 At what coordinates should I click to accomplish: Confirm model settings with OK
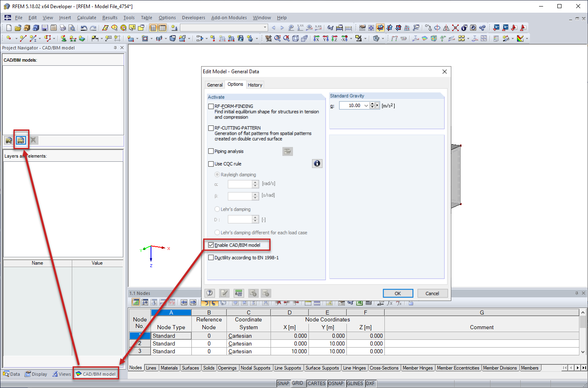(398, 293)
